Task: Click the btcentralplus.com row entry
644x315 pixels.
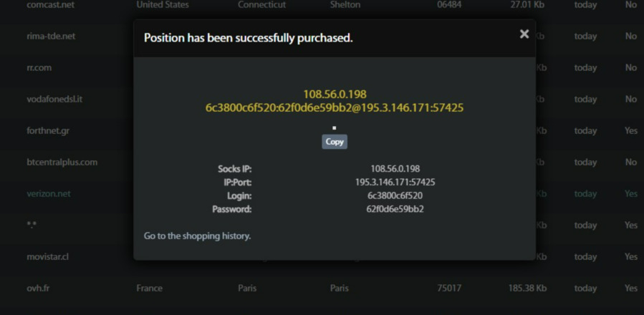Action: pyautogui.click(x=62, y=162)
